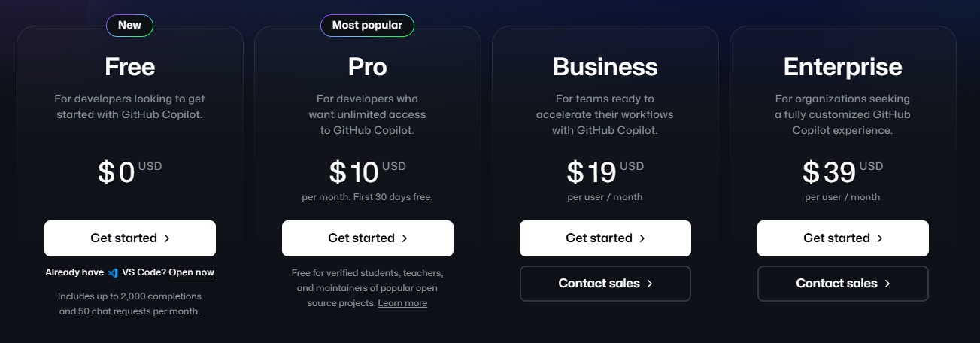Click the $0 USD price
The height and width of the screenshot is (343, 980).
130,172
